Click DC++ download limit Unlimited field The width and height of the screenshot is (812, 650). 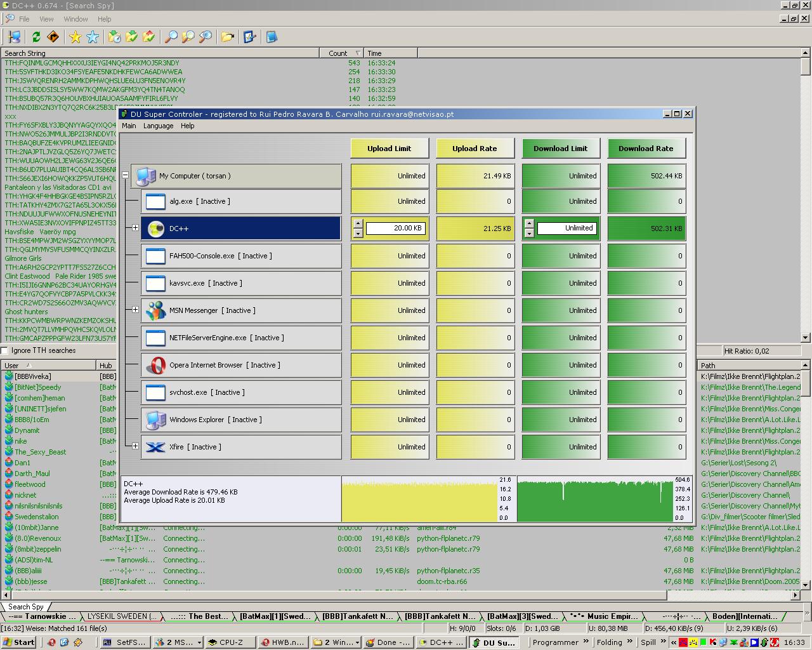point(566,228)
